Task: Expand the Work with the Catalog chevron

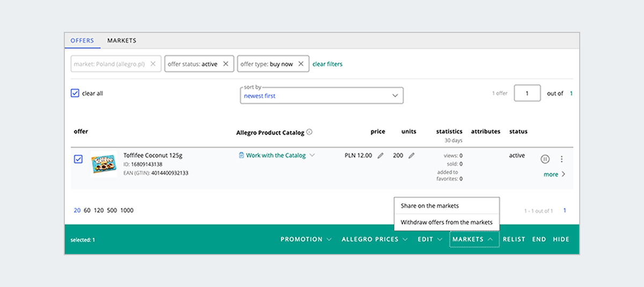Action: tap(312, 156)
